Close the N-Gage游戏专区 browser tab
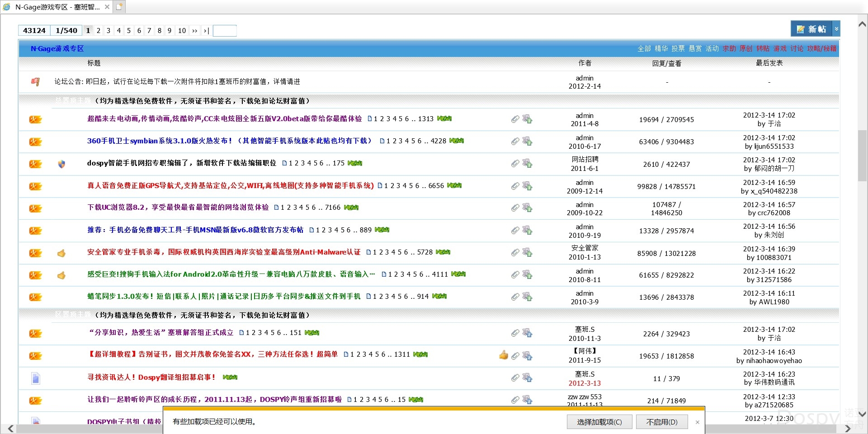This screenshot has height=434, width=868. pos(107,7)
